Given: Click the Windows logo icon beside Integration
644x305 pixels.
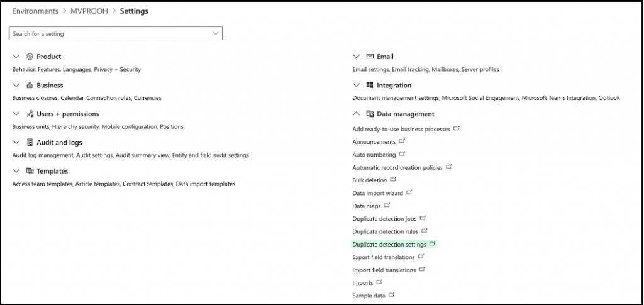Looking at the screenshot, I should (370, 85).
